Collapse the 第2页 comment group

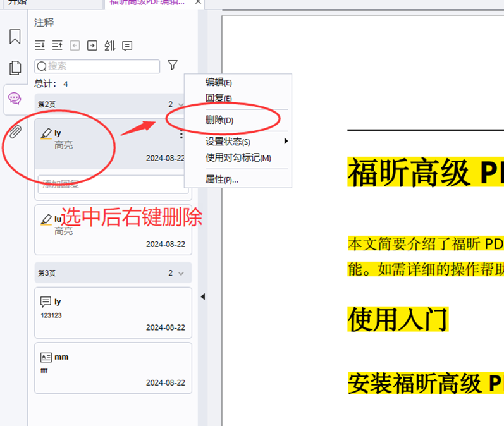[x=181, y=105]
